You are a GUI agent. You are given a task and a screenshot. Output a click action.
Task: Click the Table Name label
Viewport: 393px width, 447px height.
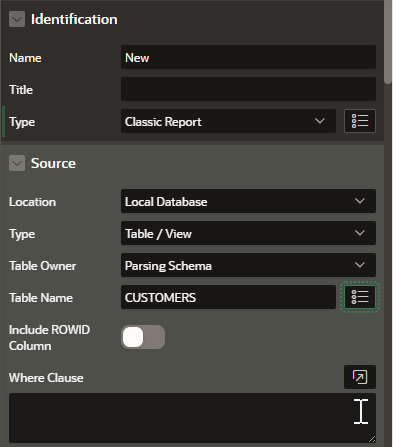point(41,298)
